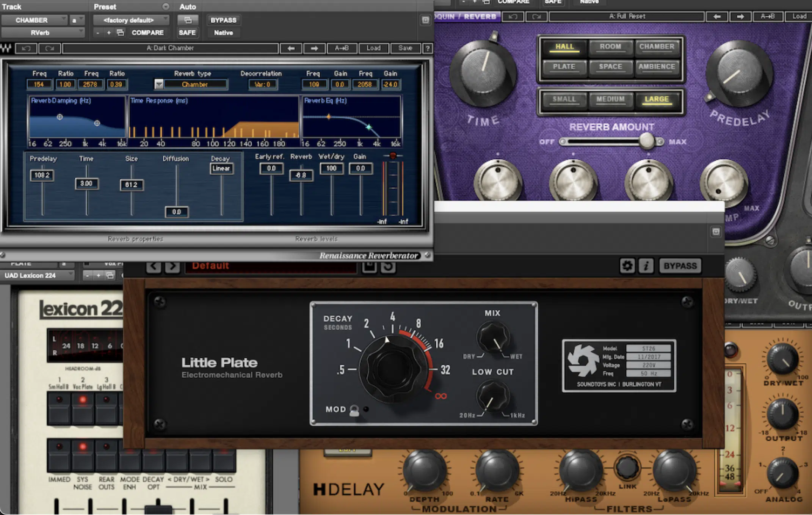This screenshot has width=812, height=515.
Task: Open RVerb help with the question mark
Action: [x=428, y=48]
